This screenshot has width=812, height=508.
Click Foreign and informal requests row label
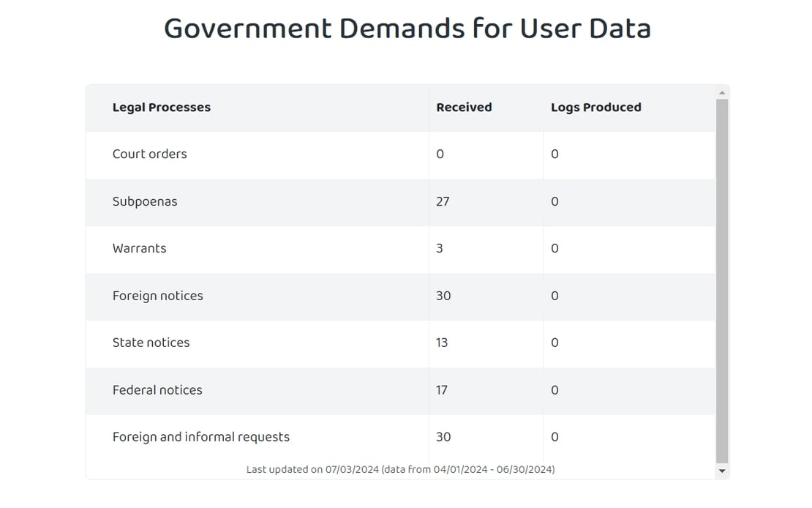(x=201, y=437)
